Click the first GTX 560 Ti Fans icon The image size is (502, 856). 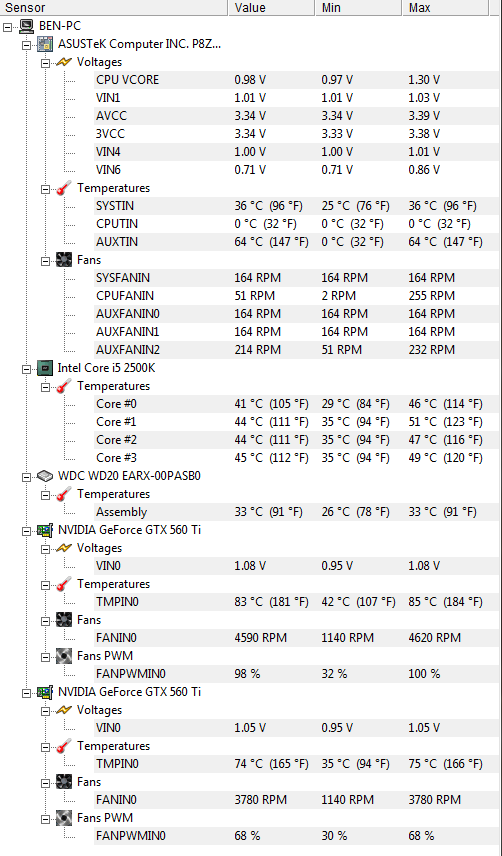pos(64,620)
